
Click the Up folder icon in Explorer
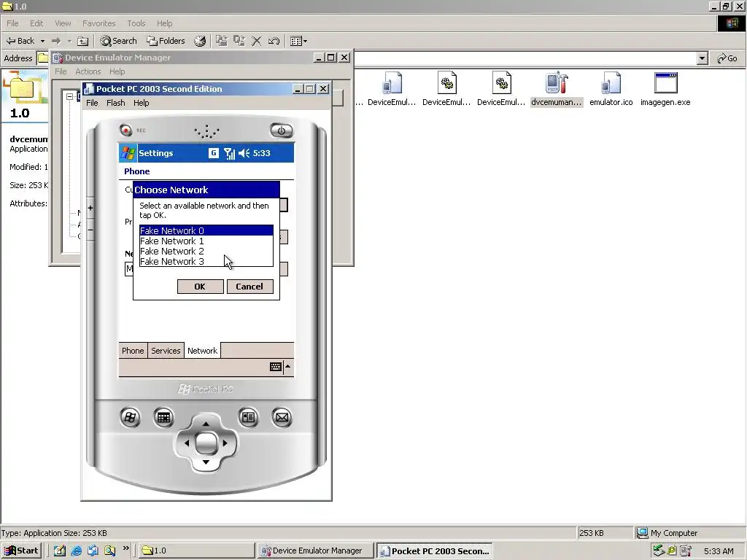click(x=83, y=41)
